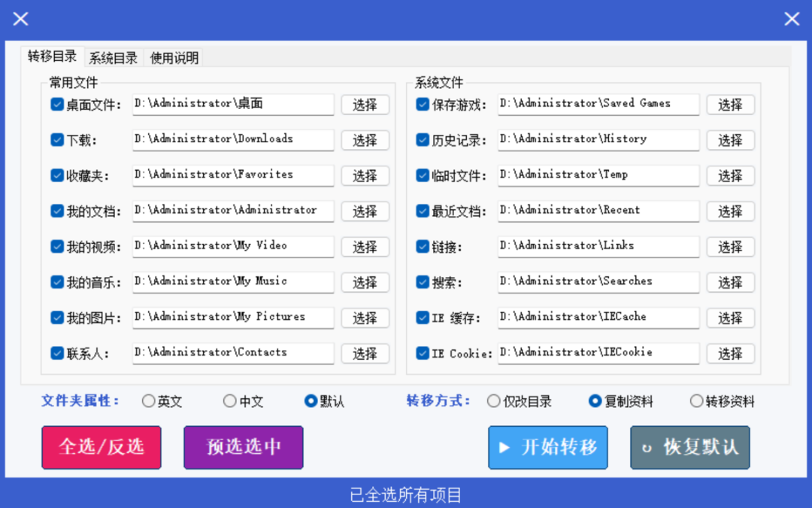Disable the 临时文件 checkbox

423,175
